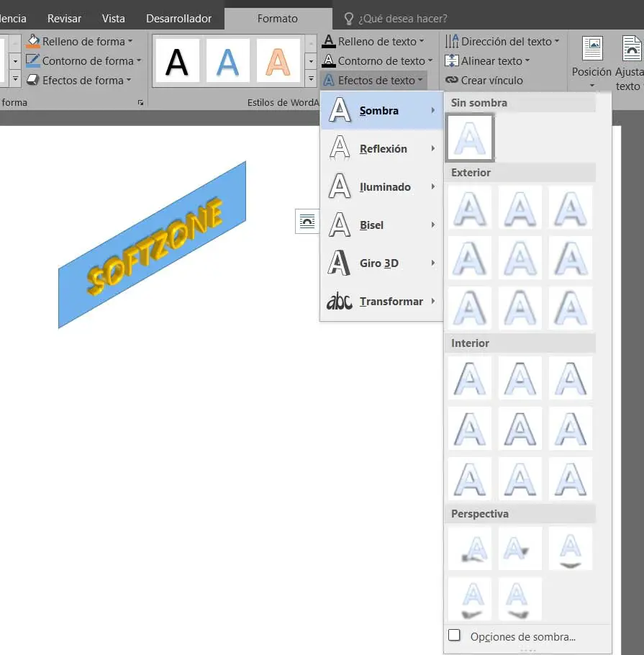This screenshot has width=644, height=655.
Task: Open the Relleno de forma dropdown
Action: tap(130, 41)
